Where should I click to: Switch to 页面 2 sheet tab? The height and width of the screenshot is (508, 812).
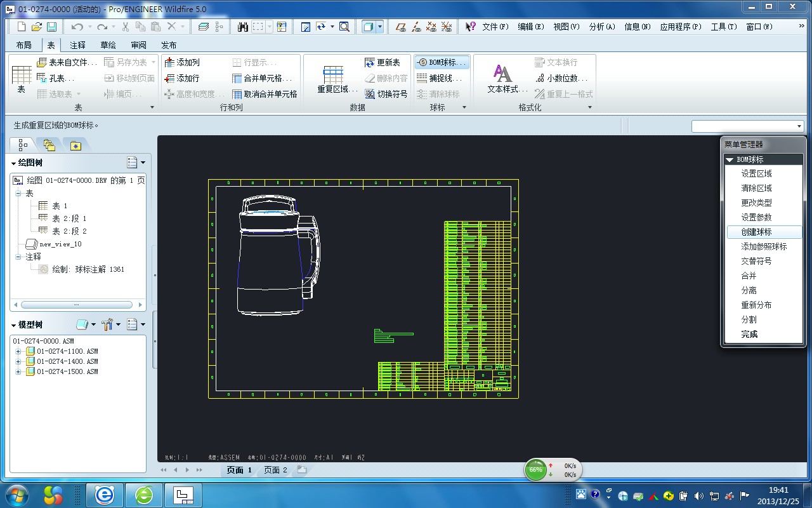point(275,470)
